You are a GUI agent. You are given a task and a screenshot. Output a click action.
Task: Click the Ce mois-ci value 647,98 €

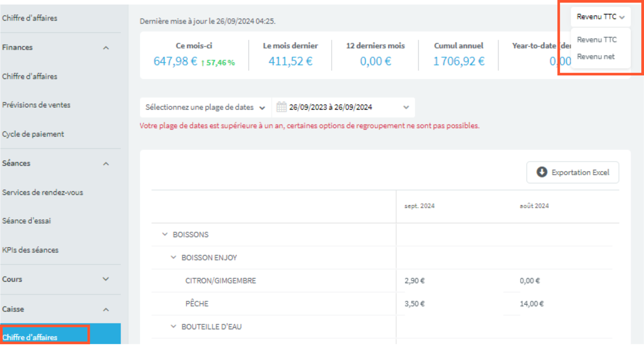[175, 61]
